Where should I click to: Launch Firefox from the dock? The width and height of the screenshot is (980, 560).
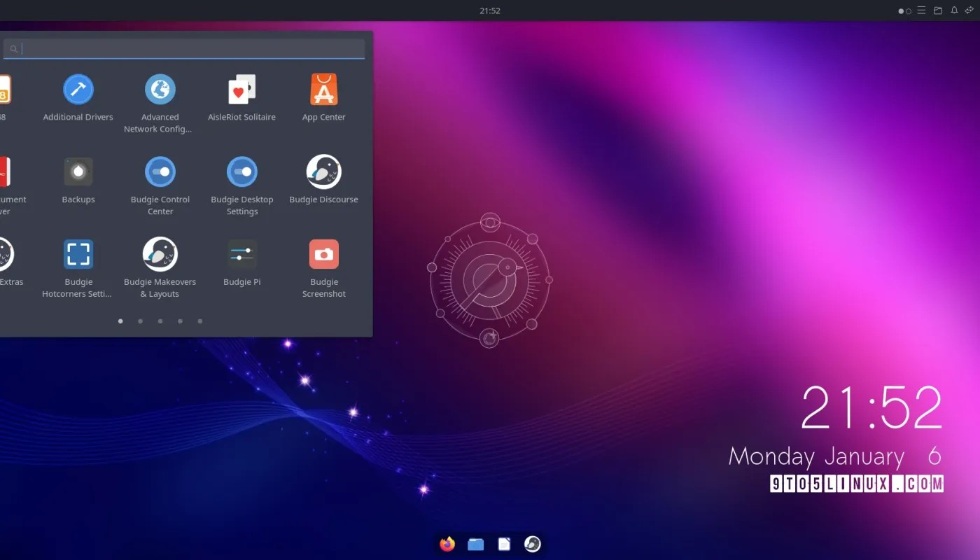point(447,544)
